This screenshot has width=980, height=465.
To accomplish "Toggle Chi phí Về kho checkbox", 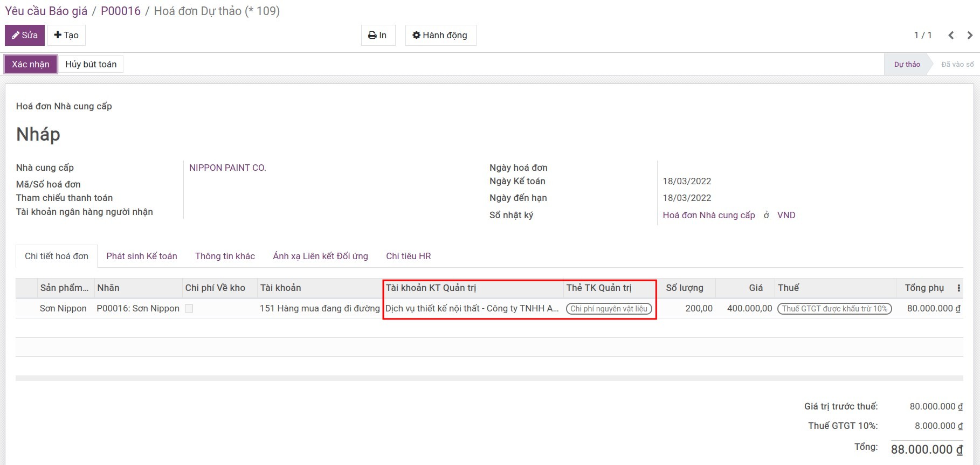I will pyautogui.click(x=189, y=309).
